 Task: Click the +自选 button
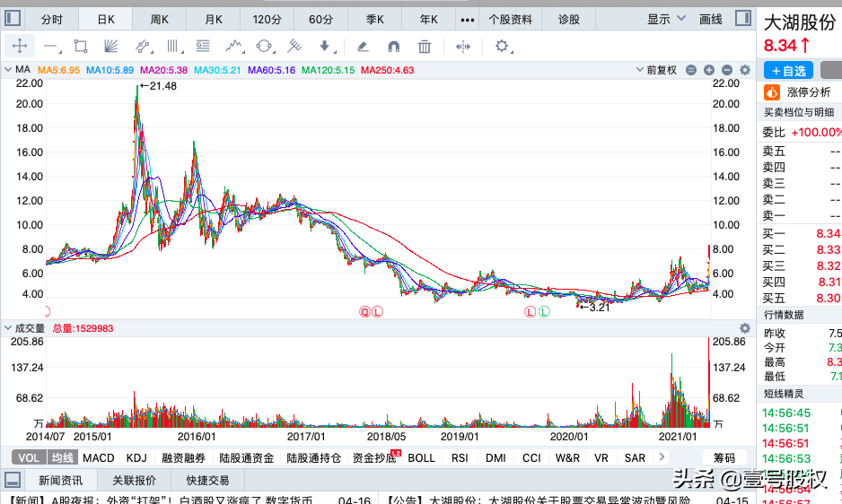coord(788,70)
